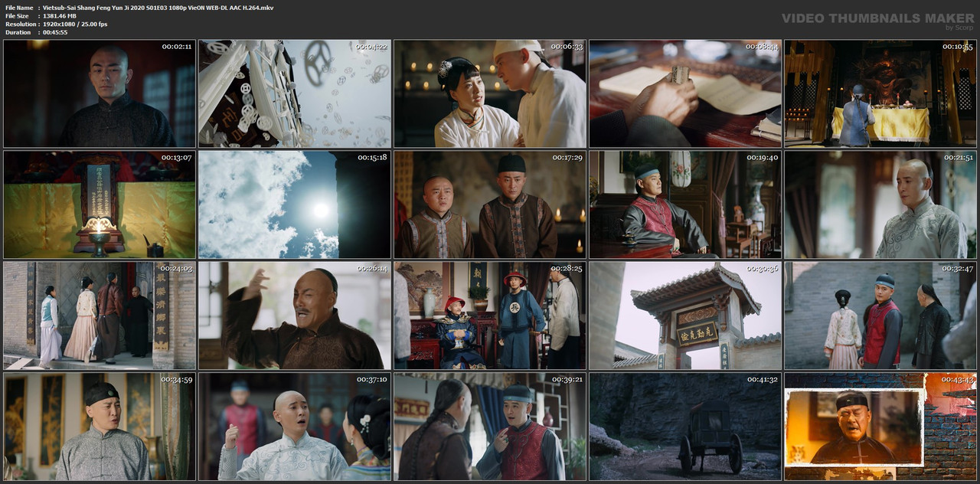This screenshot has width=980, height=484.
Task: Click the frame stamped 00:39:21
Action: coord(490,427)
